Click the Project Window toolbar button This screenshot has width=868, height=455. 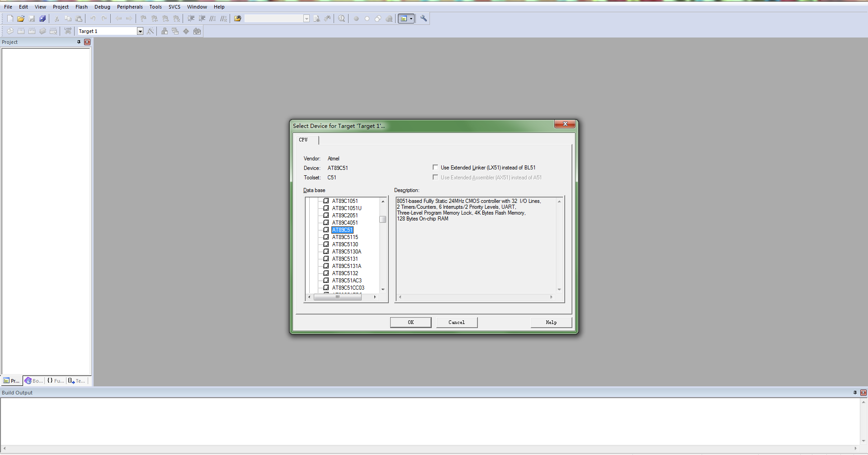(404, 19)
